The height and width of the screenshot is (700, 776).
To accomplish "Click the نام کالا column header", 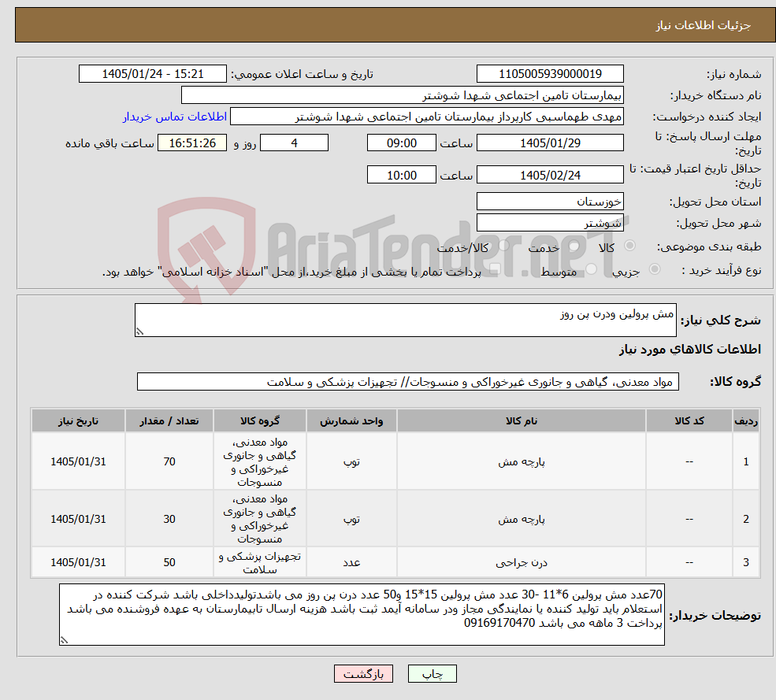I will [521, 420].
